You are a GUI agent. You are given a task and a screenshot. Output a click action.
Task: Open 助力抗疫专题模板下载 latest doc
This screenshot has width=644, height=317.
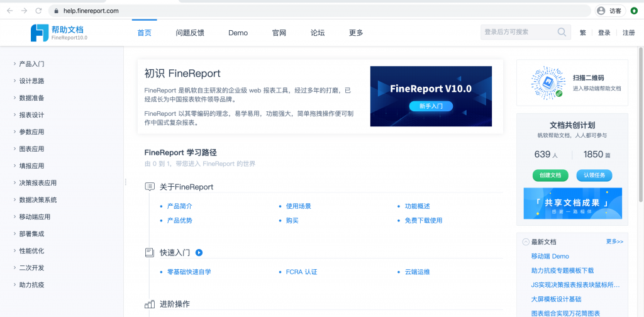pyautogui.click(x=562, y=270)
